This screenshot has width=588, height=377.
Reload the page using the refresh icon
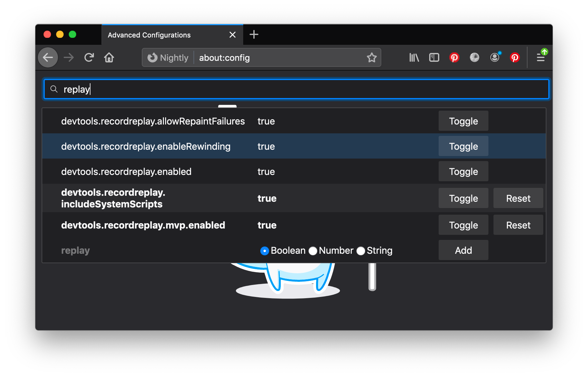(x=89, y=57)
